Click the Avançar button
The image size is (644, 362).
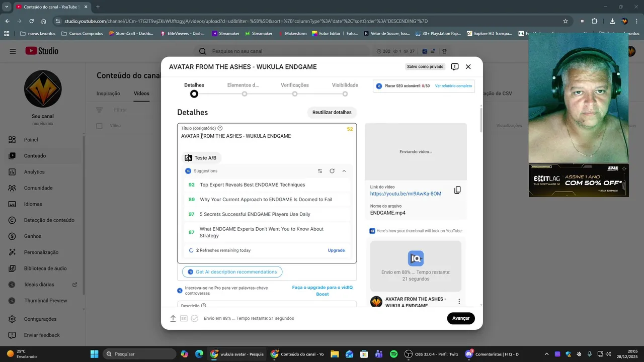click(461, 318)
